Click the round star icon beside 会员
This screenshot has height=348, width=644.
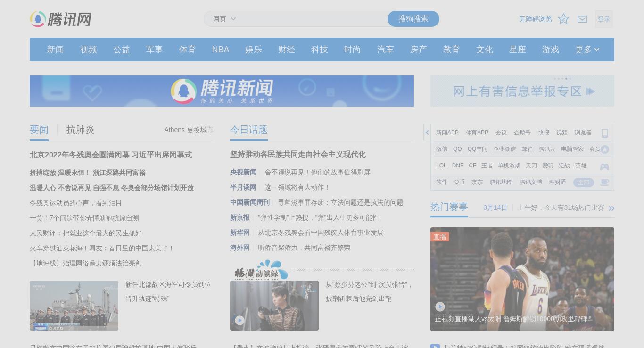click(x=605, y=149)
